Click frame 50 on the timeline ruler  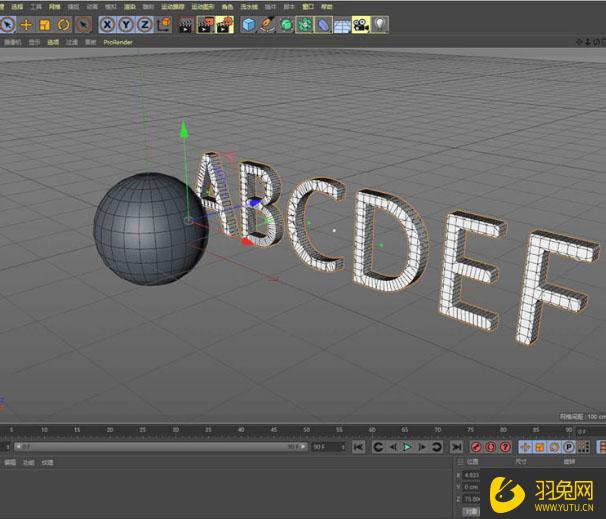tap(306, 430)
